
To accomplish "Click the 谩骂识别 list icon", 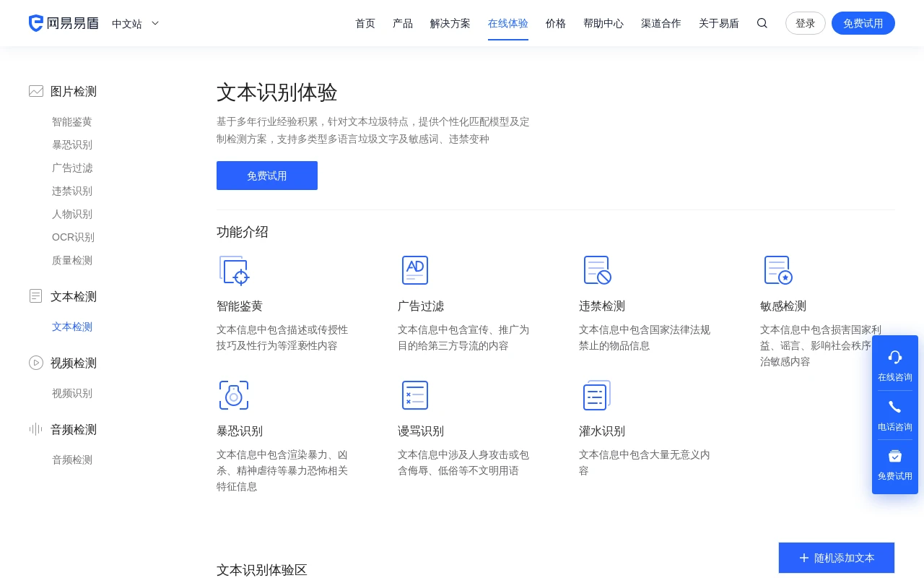I will pos(415,395).
